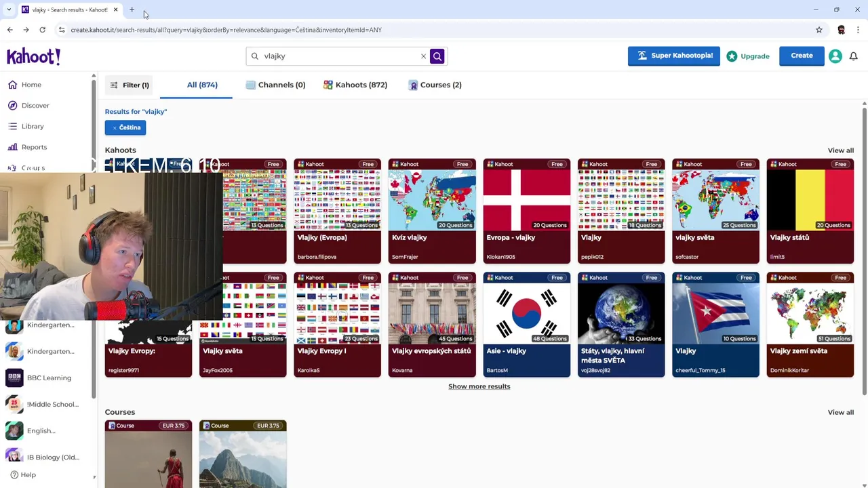Open a new browser tab
Image resolution: width=868 pixels, height=488 pixels.
132,9
